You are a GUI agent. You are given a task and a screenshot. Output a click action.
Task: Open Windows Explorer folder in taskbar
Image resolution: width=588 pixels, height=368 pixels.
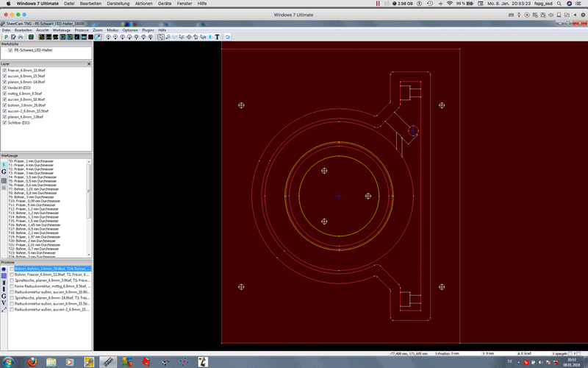click(51, 361)
